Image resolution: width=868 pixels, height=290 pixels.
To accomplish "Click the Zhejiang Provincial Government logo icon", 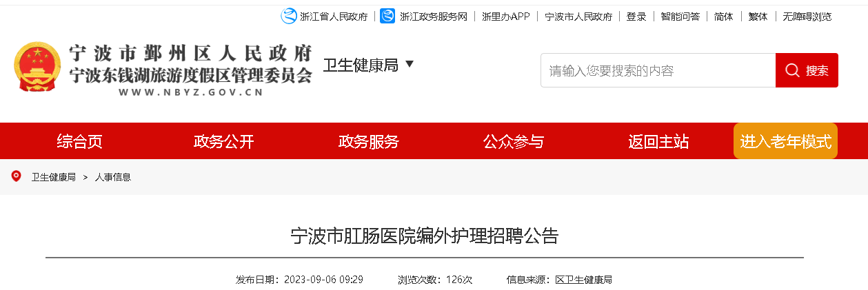I will tap(288, 16).
